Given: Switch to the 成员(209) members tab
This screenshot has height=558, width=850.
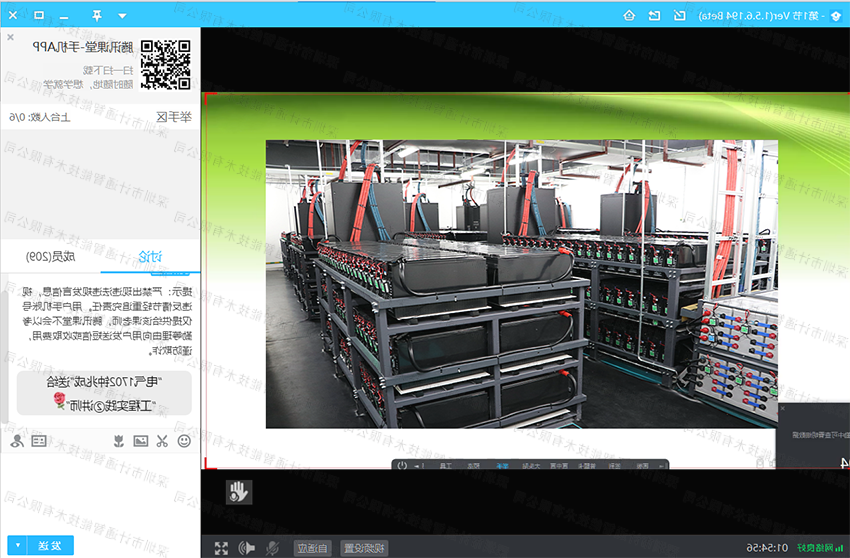Looking at the screenshot, I should (x=50, y=257).
